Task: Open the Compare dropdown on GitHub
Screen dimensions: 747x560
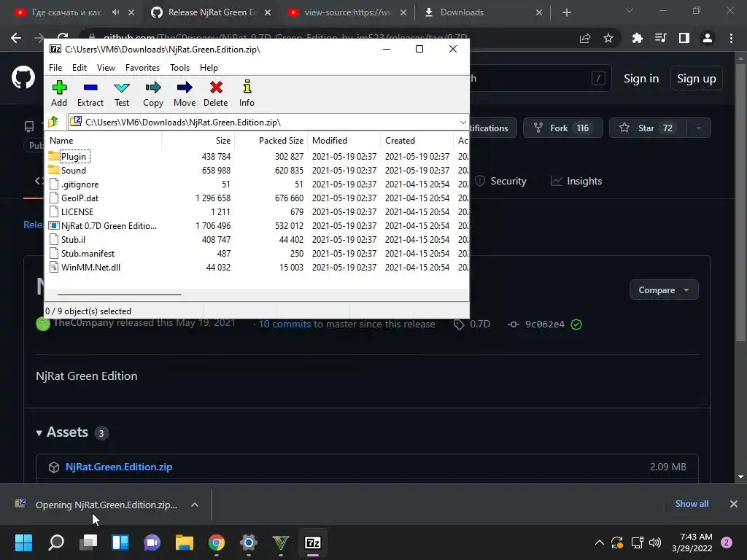Action: pyautogui.click(x=664, y=290)
